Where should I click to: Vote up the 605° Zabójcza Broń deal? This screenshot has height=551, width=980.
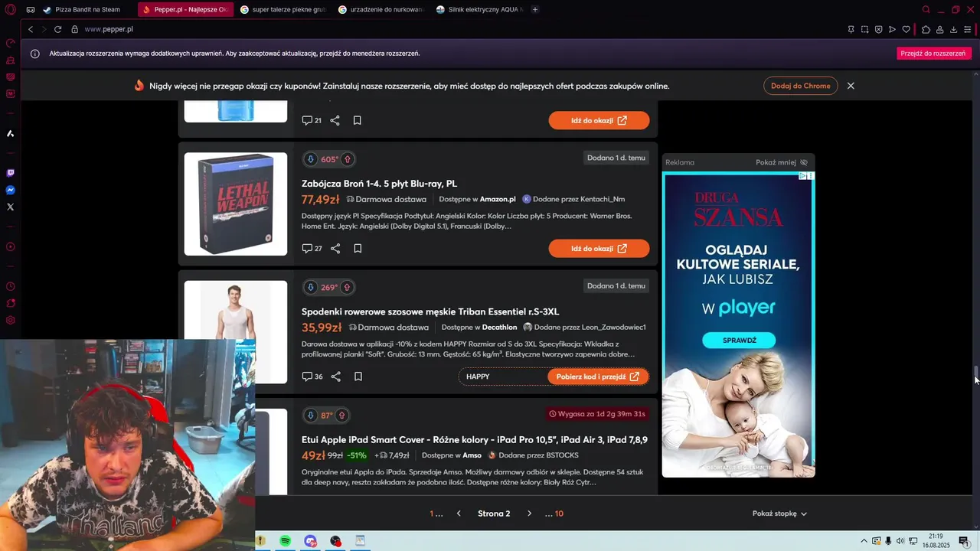tap(347, 159)
